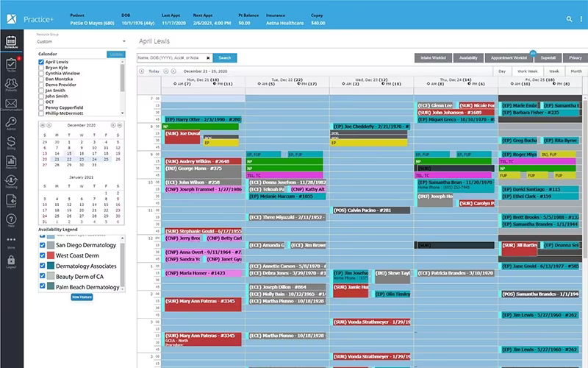Click West Coast Derm red color swatch
The width and height of the screenshot is (588, 368).
coord(51,255)
